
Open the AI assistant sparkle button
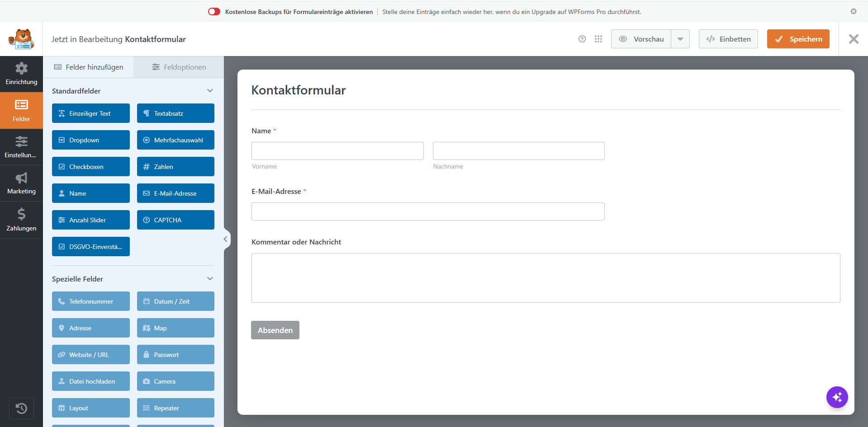[x=837, y=397]
